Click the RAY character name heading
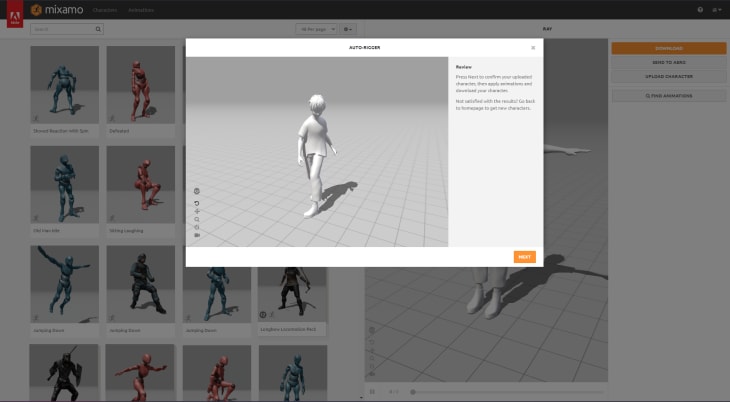The width and height of the screenshot is (730, 402). 547,29
